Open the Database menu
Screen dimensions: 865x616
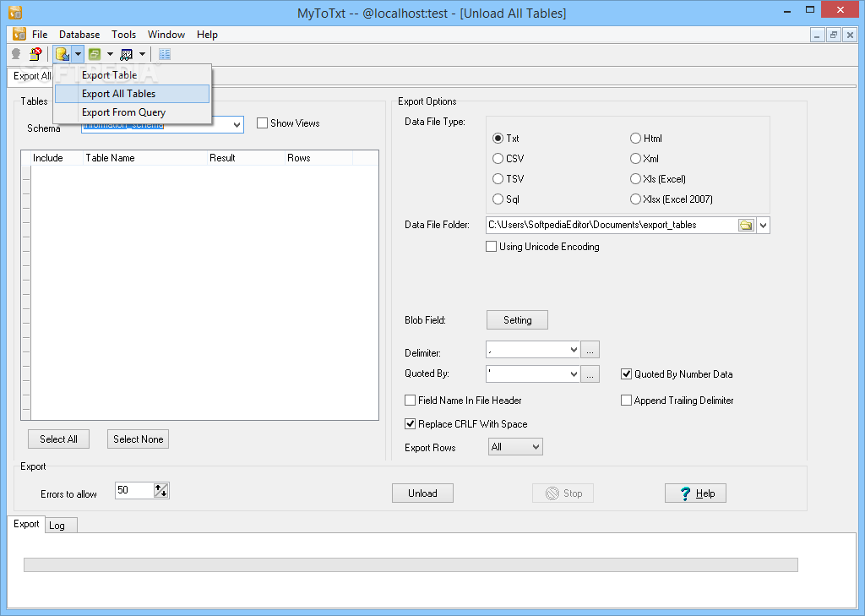(79, 34)
